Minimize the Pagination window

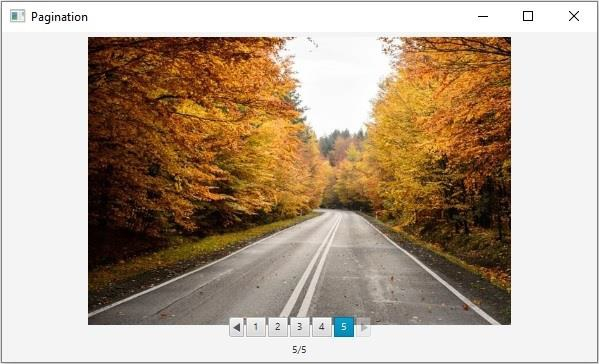click(483, 16)
